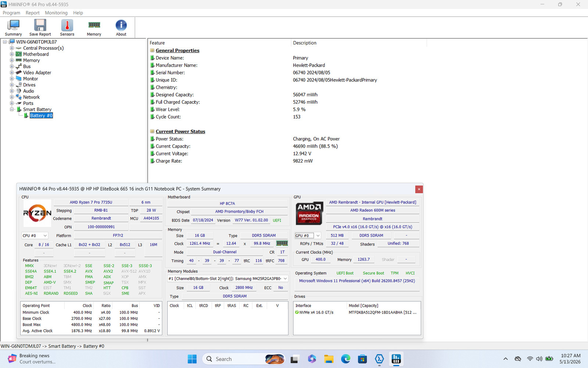
Task: Close the System Summary window
Action: point(419,189)
